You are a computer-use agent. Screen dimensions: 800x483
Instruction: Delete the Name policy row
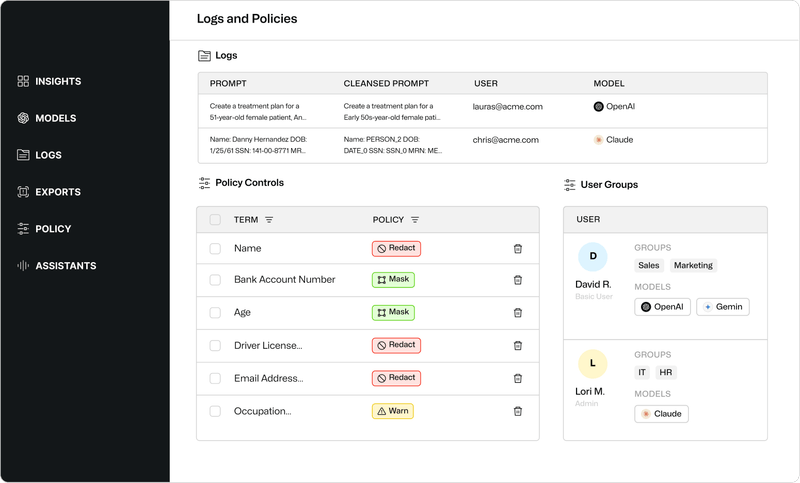(x=517, y=248)
